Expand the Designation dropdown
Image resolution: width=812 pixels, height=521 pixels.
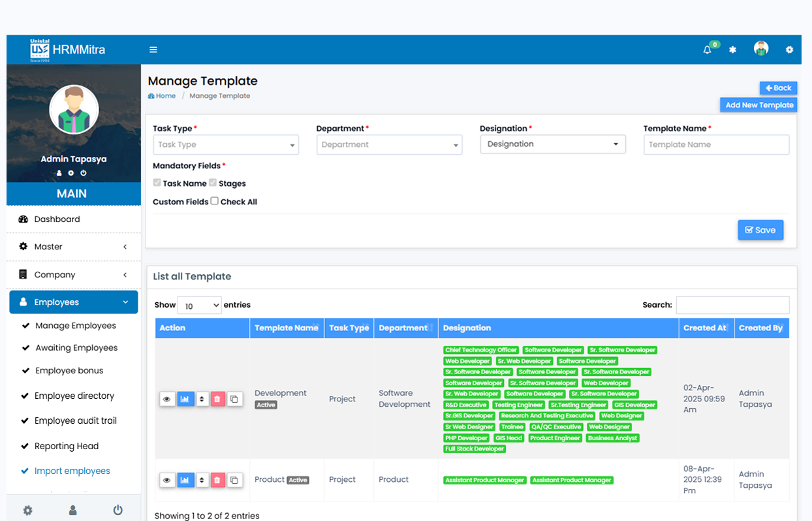[x=552, y=144]
